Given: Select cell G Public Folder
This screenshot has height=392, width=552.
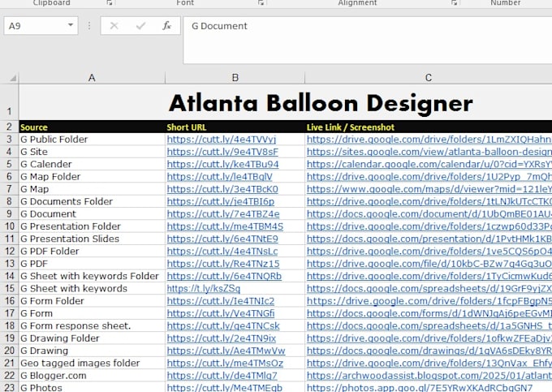Looking at the screenshot, I should point(92,140).
